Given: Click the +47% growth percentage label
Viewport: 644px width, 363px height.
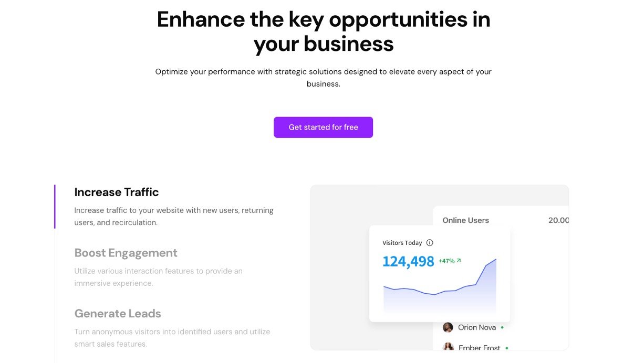Looking at the screenshot, I should coord(446,261).
